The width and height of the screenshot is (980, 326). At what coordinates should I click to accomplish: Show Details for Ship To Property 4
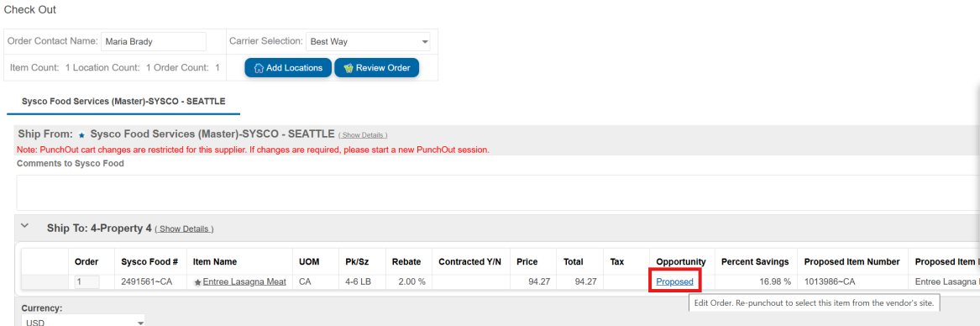coord(185,229)
